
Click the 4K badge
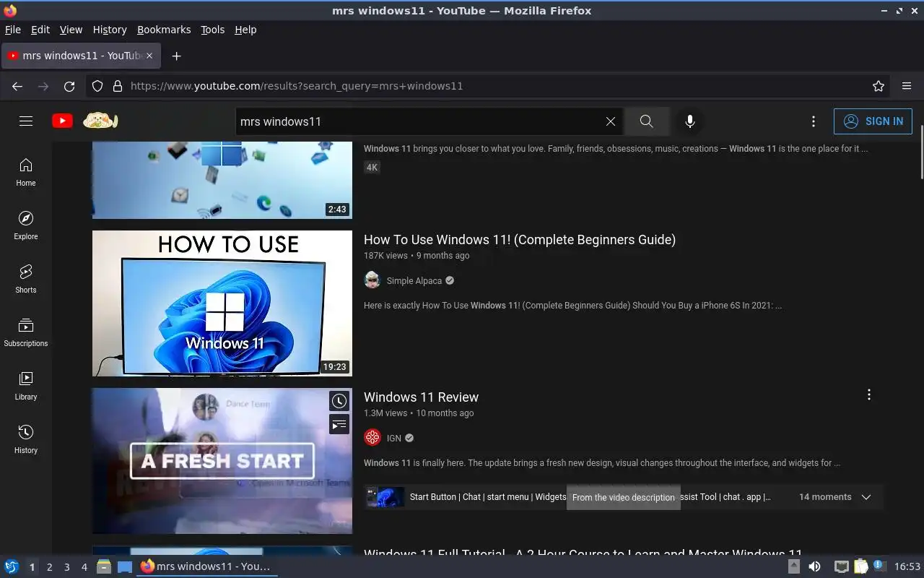pos(372,167)
